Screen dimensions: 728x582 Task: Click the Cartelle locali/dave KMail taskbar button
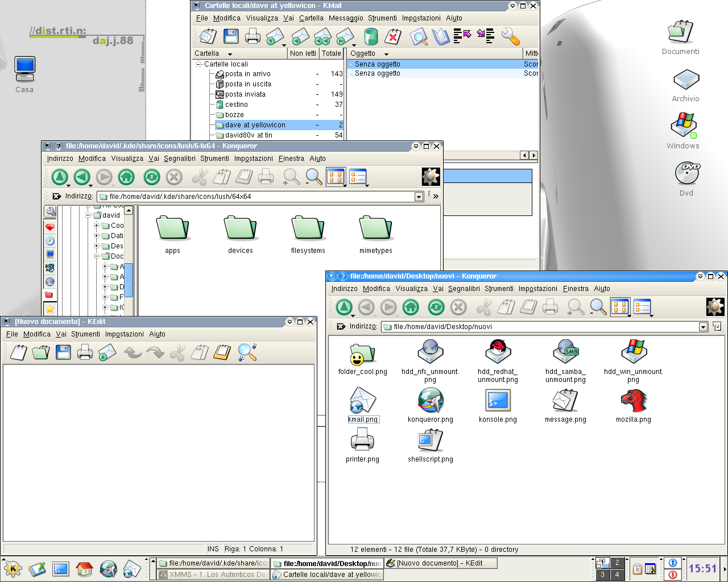click(327, 575)
